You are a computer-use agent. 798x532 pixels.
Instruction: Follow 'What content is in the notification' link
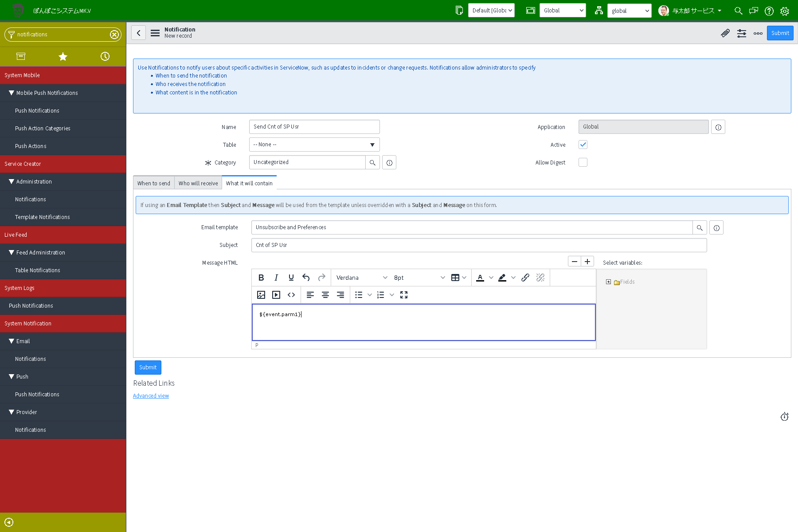pos(196,93)
